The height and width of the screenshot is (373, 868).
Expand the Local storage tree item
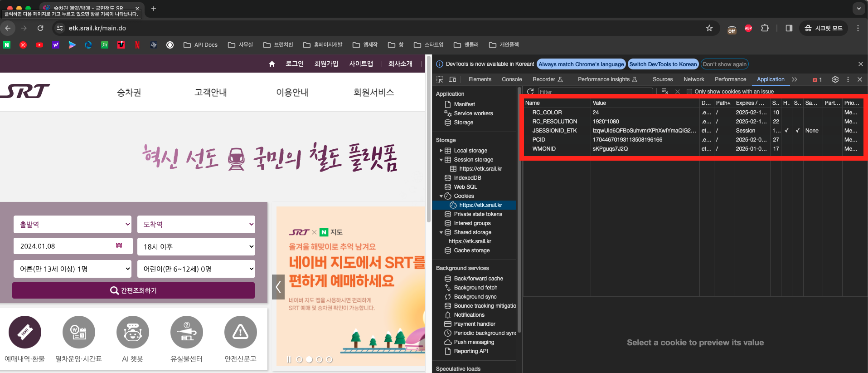pos(441,151)
